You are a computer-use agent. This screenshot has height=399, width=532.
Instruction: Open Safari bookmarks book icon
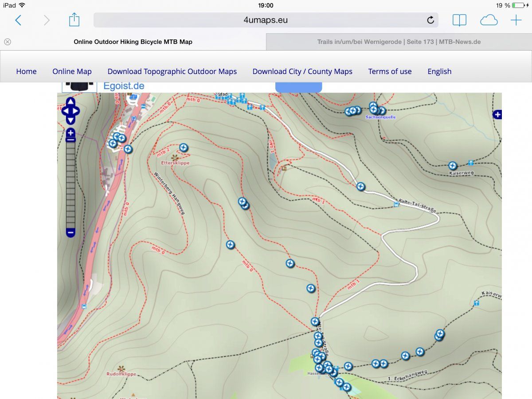459,20
